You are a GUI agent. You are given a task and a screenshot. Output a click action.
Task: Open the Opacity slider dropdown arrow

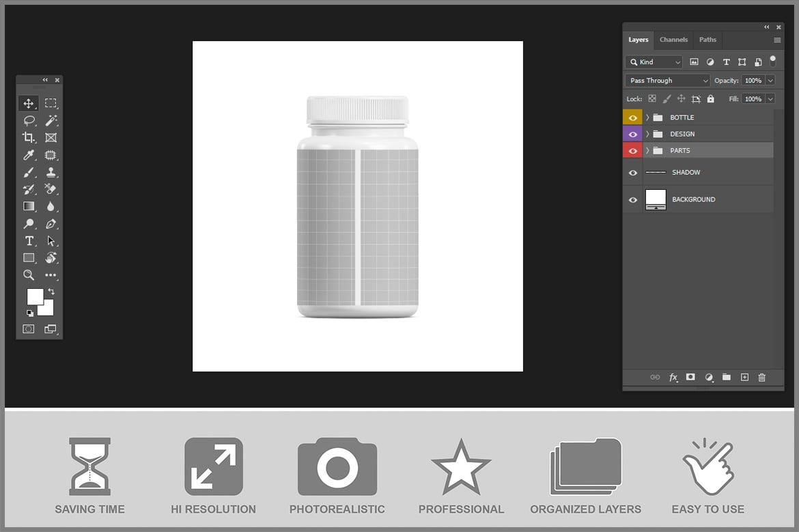pyautogui.click(x=770, y=81)
